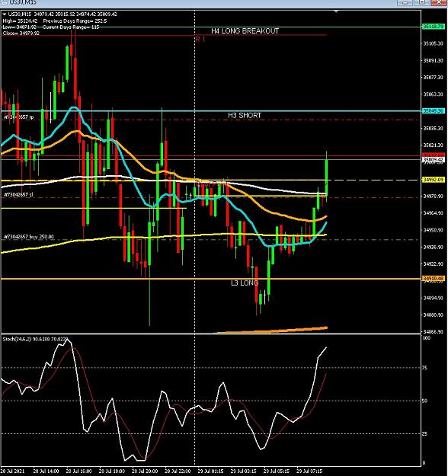Image resolution: width=448 pixels, height=476 pixels.
Task: Maximize the US30,M15 chart window
Action: tap(421, 2)
